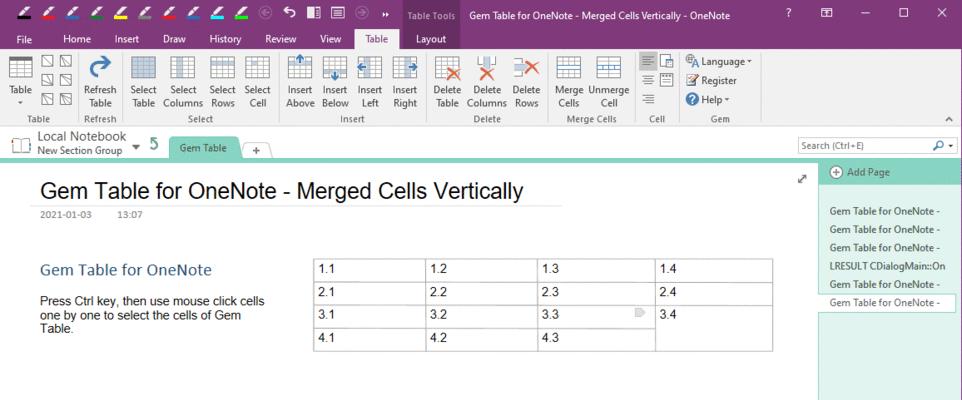Click Unmerge Cell

(609, 81)
